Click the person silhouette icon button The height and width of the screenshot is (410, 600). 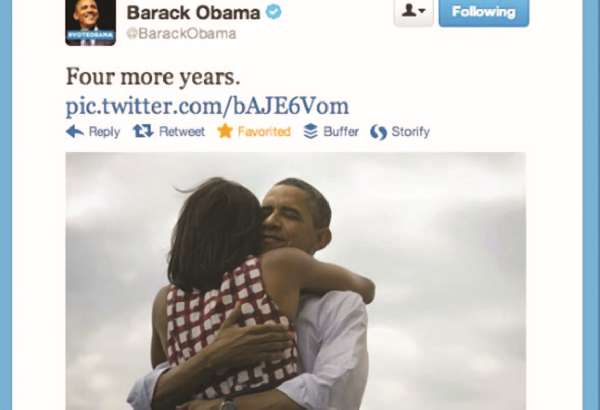click(409, 11)
